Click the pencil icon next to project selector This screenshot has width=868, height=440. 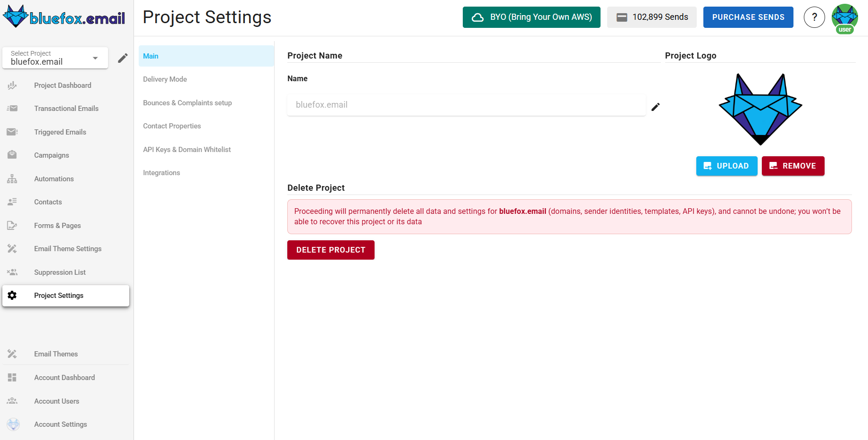click(x=123, y=58)
